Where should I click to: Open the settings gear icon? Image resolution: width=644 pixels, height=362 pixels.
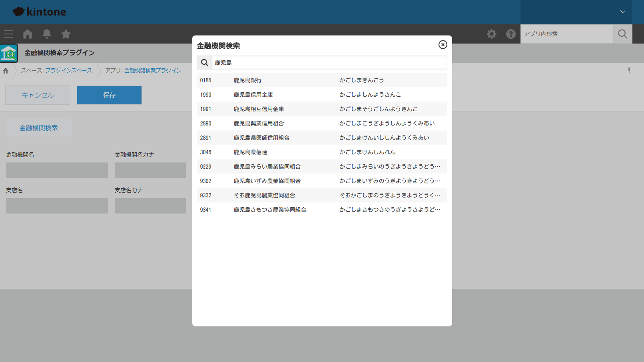[491, 34]
